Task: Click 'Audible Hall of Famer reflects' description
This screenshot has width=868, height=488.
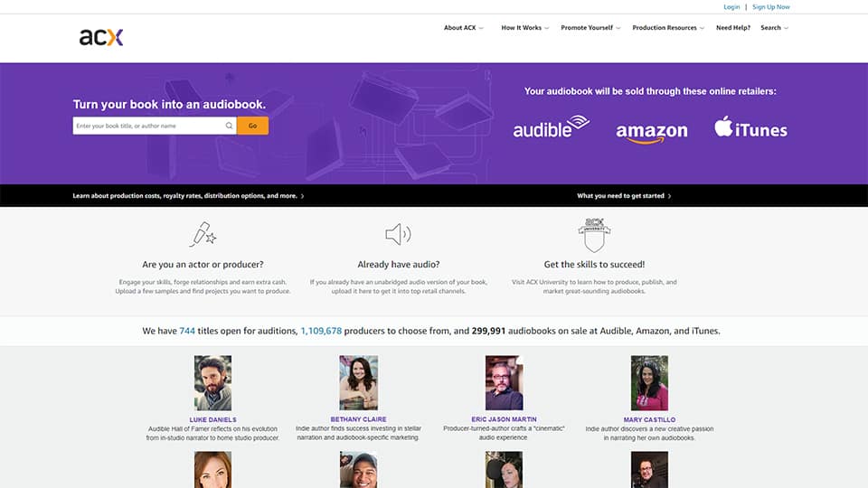Action: click(212, 433)
